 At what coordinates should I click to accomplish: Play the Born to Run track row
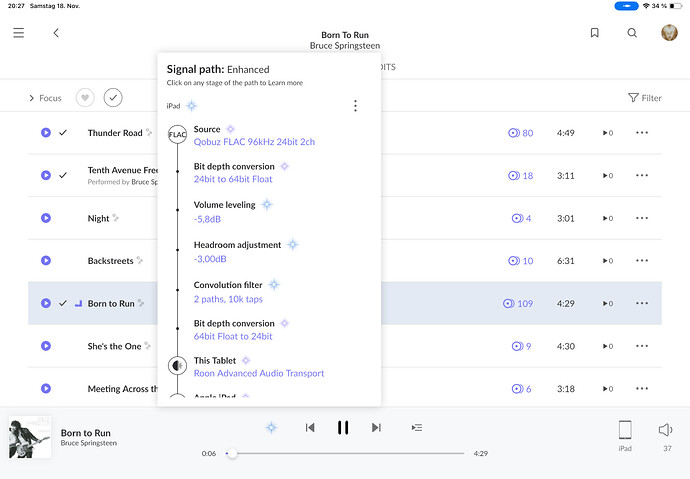pos(46,303)
